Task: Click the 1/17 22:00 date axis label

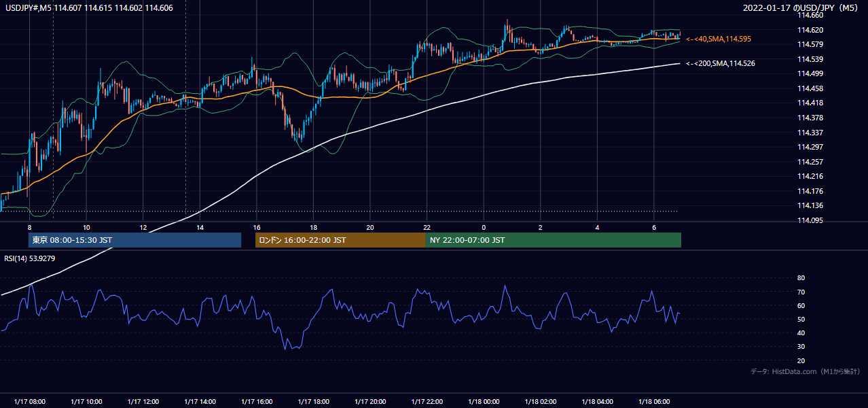Action: tap(427, 401)
